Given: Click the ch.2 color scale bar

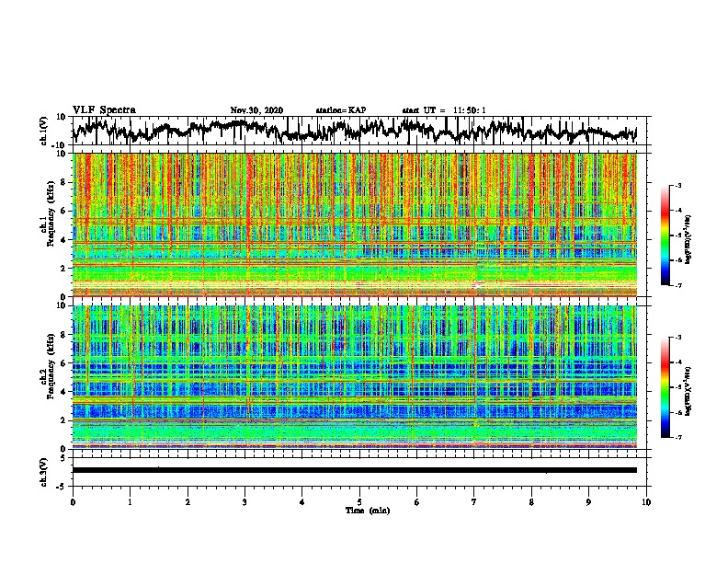Looking at the screenshot, I should click(x=665, y=387).
